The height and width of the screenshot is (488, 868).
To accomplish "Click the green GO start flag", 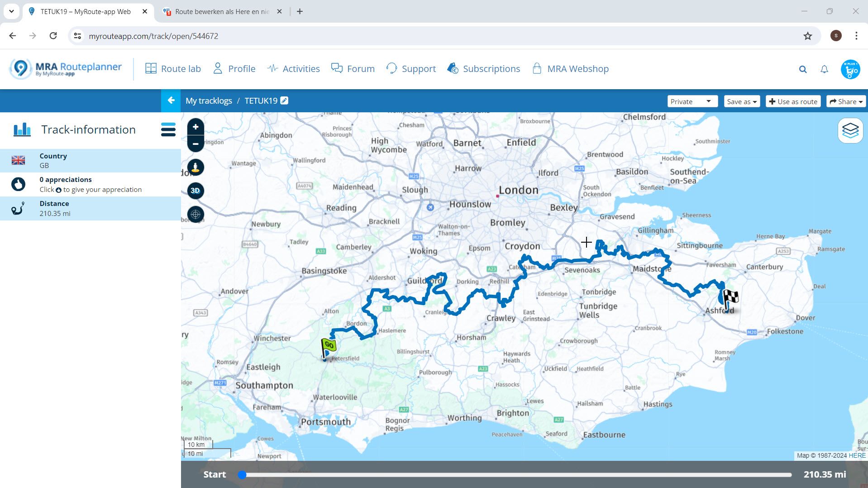I will point(328,348).
